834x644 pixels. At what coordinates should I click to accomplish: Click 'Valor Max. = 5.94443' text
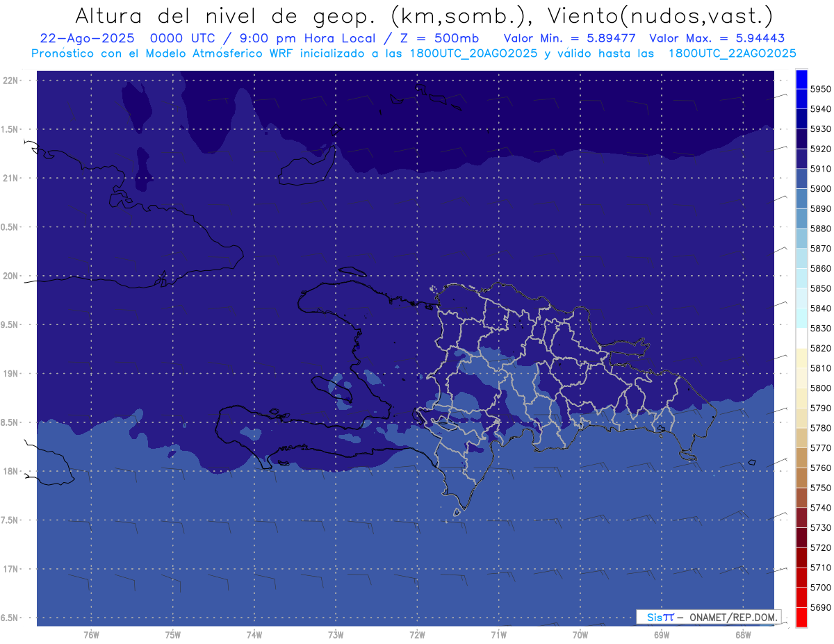click(716, 38)
